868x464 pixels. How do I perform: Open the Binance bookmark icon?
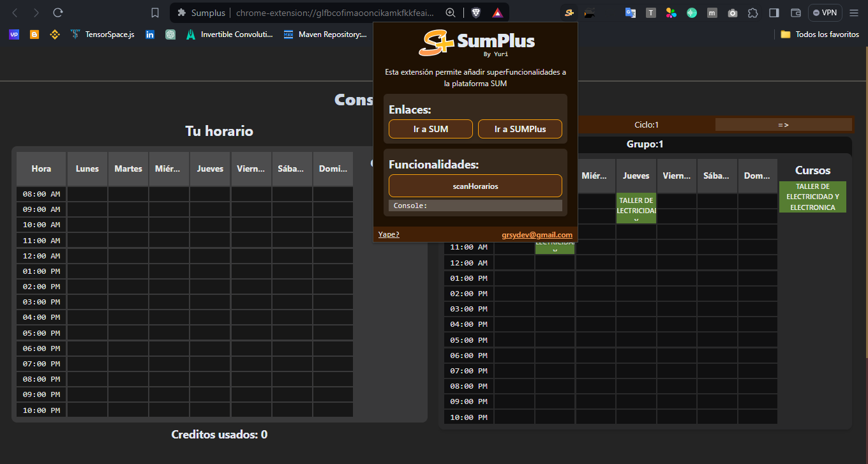click(x=55, y=34)
